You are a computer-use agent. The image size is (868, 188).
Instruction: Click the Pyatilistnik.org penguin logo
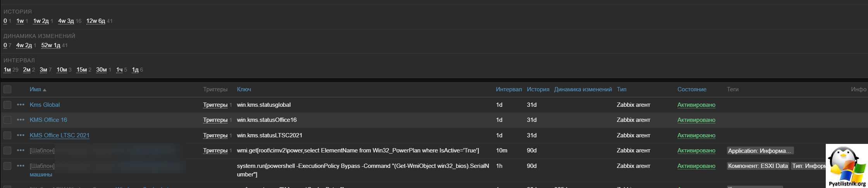[847, 166]
